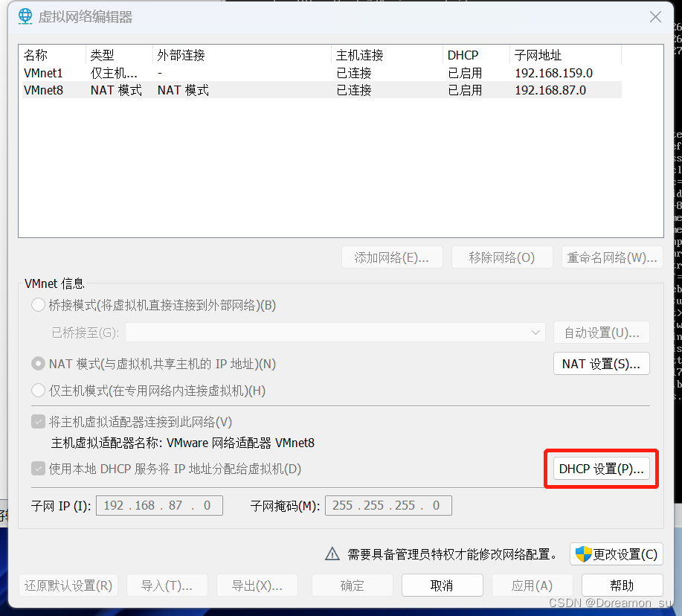Click the 取消 button
The height and width of the screenshot is (616, 682).
[443, 585]
